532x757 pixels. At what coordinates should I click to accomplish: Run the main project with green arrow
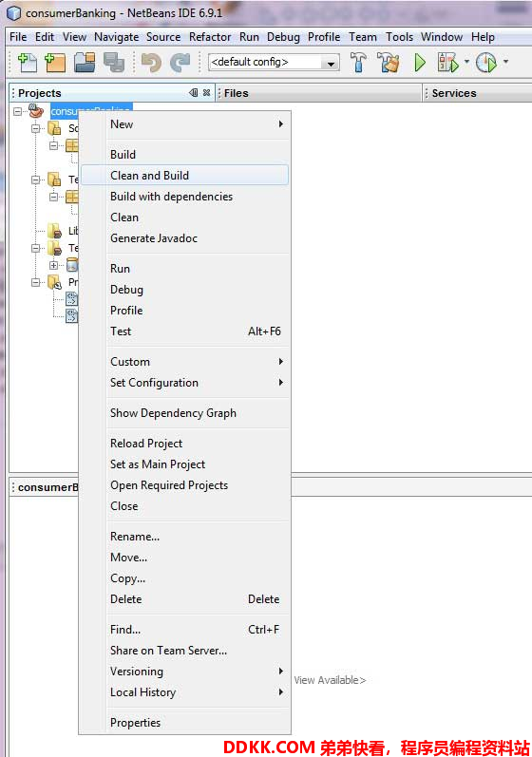(420, 63)
